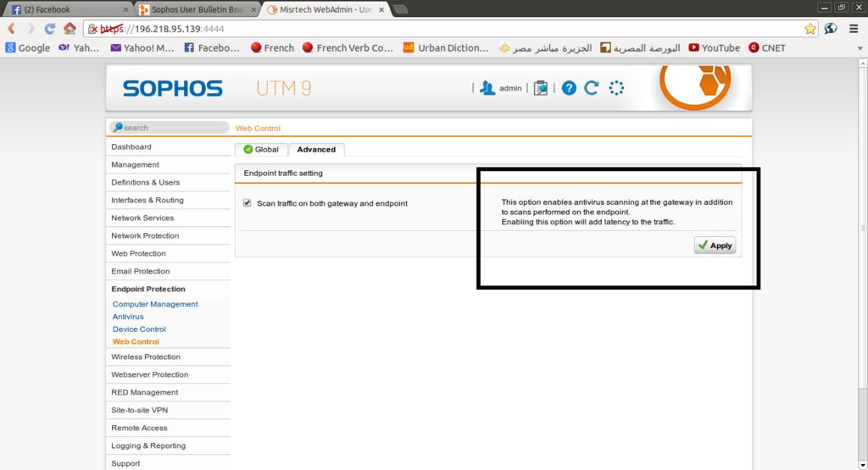Click the globe extension icon
Image resolution: width=868 pixels, height=470 pixels.
(x=831, y=29)
